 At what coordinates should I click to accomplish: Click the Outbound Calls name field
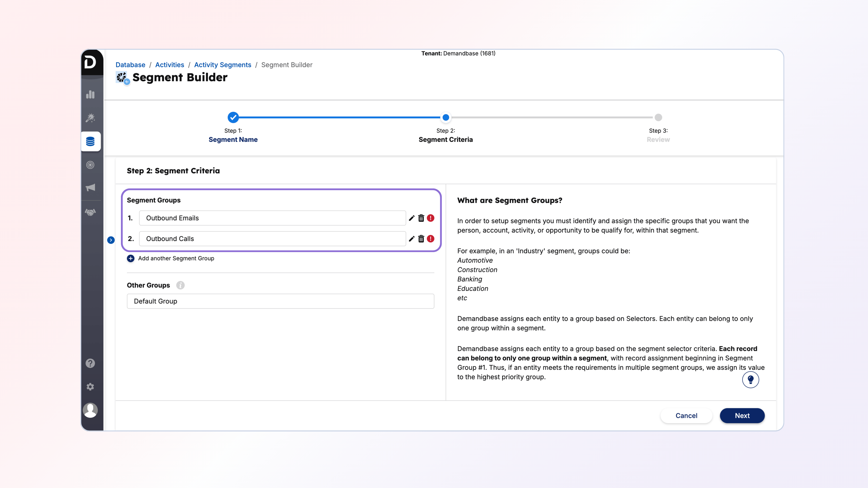tap(272, 239)
